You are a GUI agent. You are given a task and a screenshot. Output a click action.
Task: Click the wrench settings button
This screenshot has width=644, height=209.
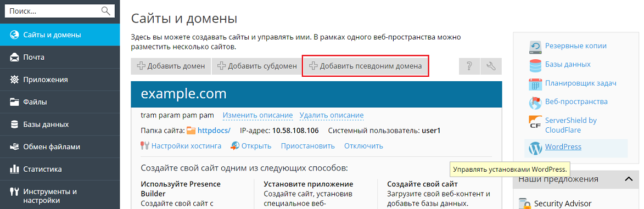491,66
